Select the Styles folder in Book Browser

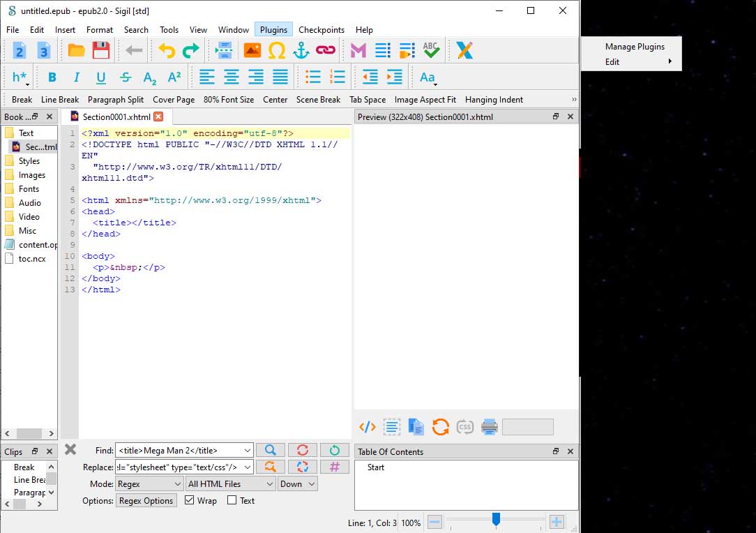(29, 161)
